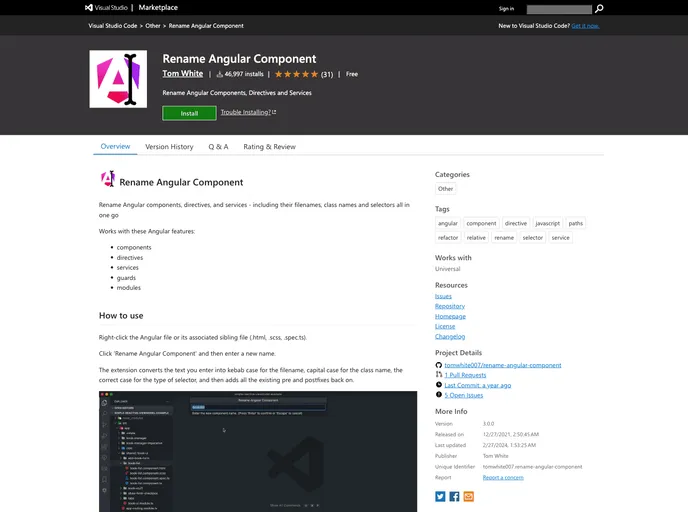
Task: Select the refactor tag
Action: pyautogui.click(x=448, y=237)
